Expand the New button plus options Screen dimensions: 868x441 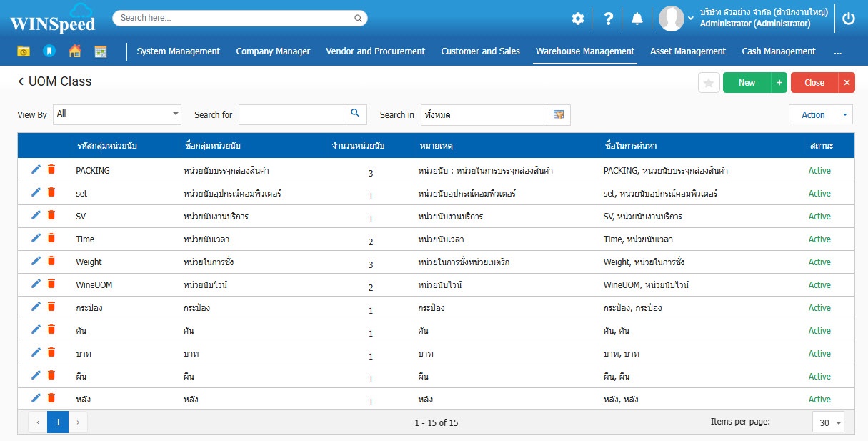779,83
